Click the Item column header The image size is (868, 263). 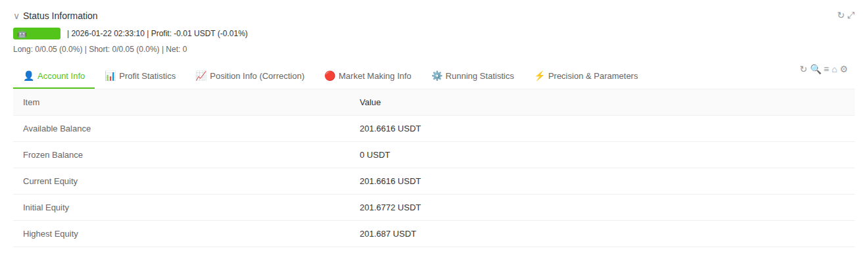[32, 103]
